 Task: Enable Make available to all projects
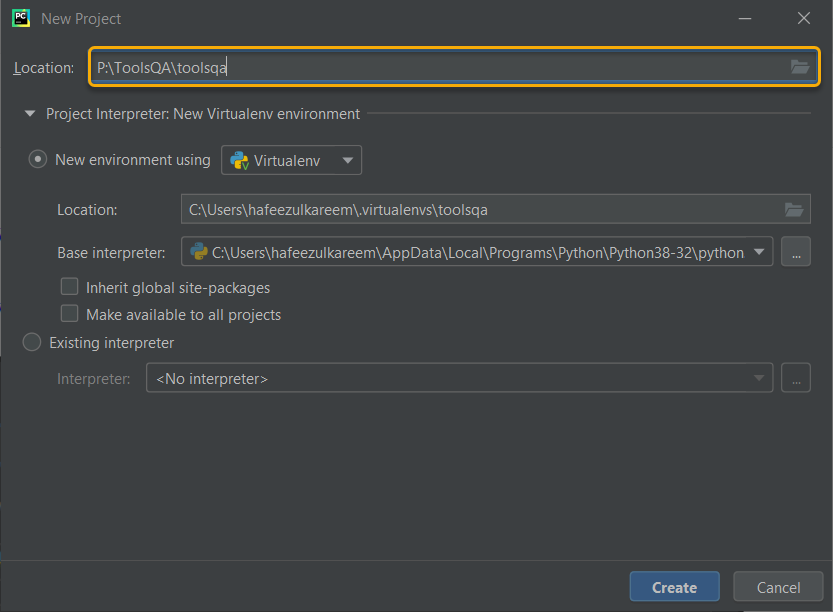[x=69, y=314]
